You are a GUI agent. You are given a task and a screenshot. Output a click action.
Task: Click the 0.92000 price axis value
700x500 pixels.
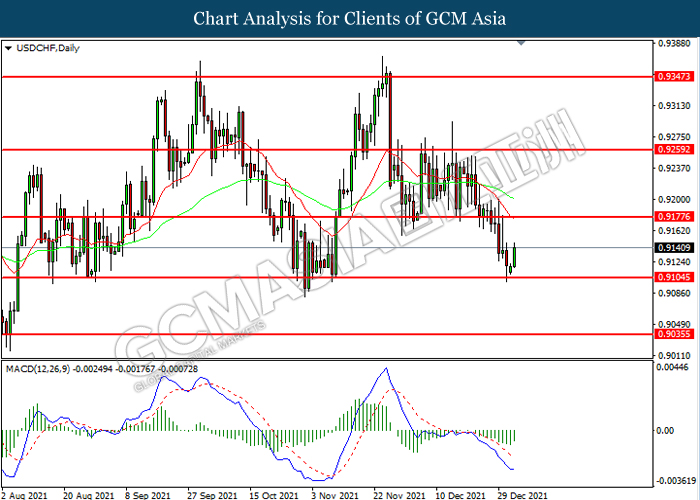tap(675, 200)
